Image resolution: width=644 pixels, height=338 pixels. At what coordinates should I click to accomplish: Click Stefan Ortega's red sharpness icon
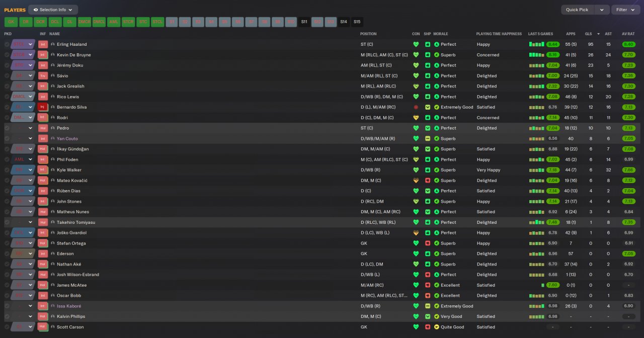pyautogui.click(x=428, y=243)
